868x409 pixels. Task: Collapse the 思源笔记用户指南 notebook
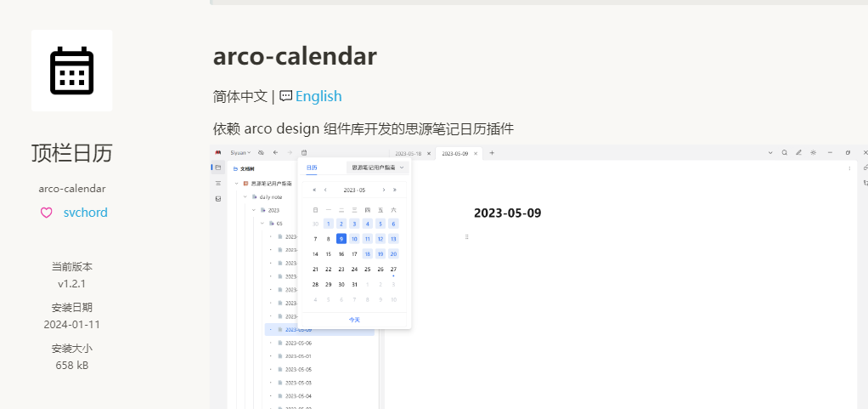pyautogui.click(x=236, y=184)
